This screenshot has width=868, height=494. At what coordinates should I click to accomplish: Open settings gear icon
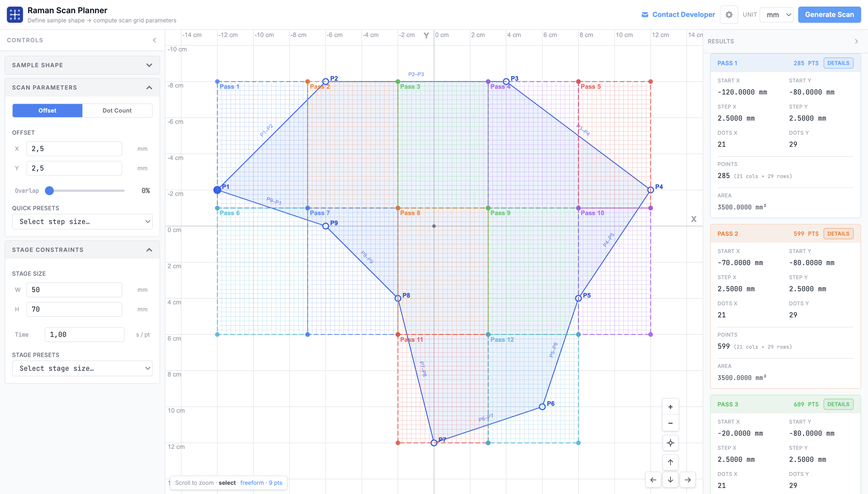[729, 15]
